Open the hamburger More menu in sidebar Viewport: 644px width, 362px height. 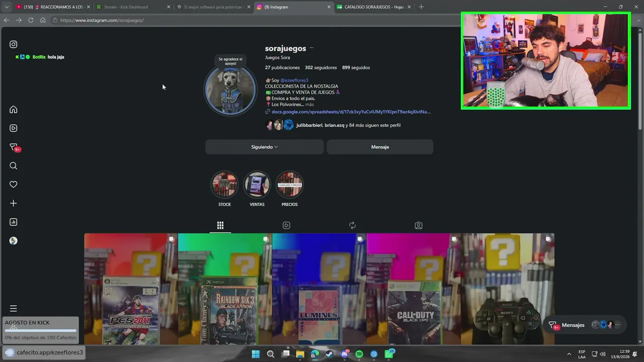pos(14,308)
